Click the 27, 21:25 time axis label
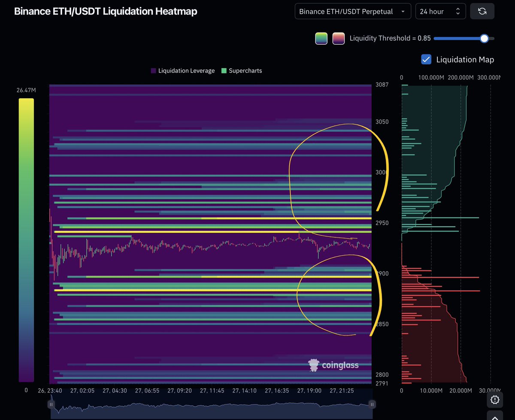The height and width of the screenshot is (420, 515). (342, 391)
